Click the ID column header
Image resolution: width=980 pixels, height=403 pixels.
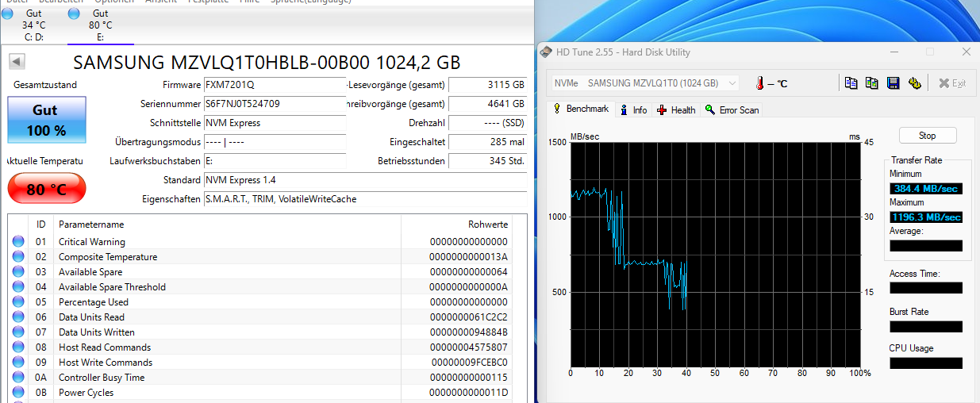pos(40,225)
